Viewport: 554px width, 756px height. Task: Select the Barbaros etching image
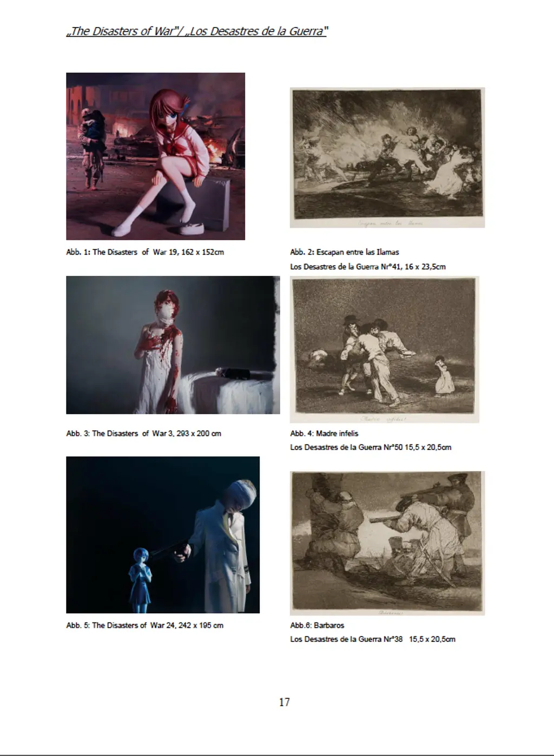pyautogui.click(x=387, y=543)
